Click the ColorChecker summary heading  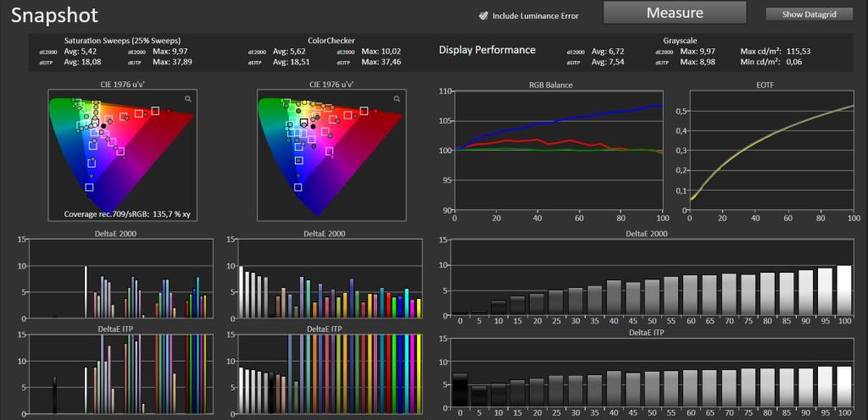pyautogui.click(x=331, y=41)
